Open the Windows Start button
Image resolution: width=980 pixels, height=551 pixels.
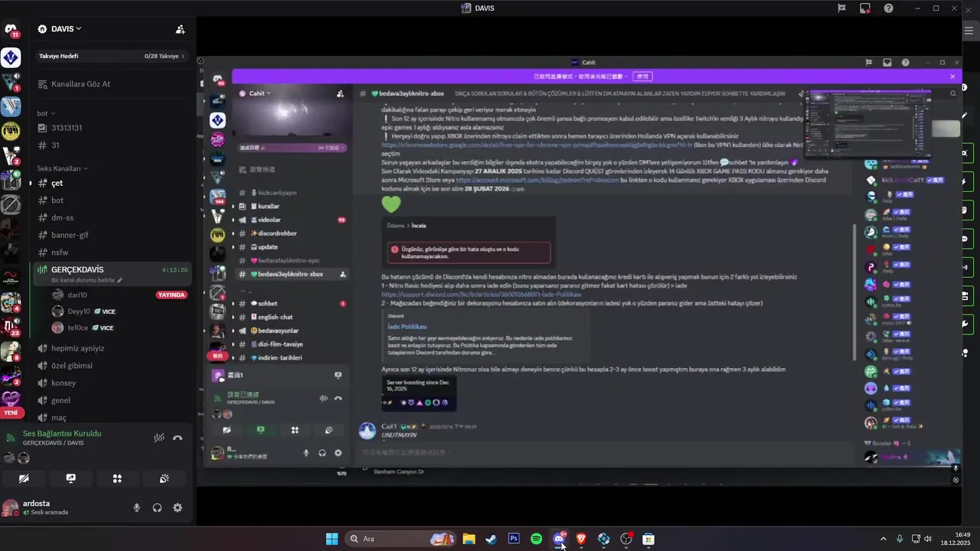[332, 539]
